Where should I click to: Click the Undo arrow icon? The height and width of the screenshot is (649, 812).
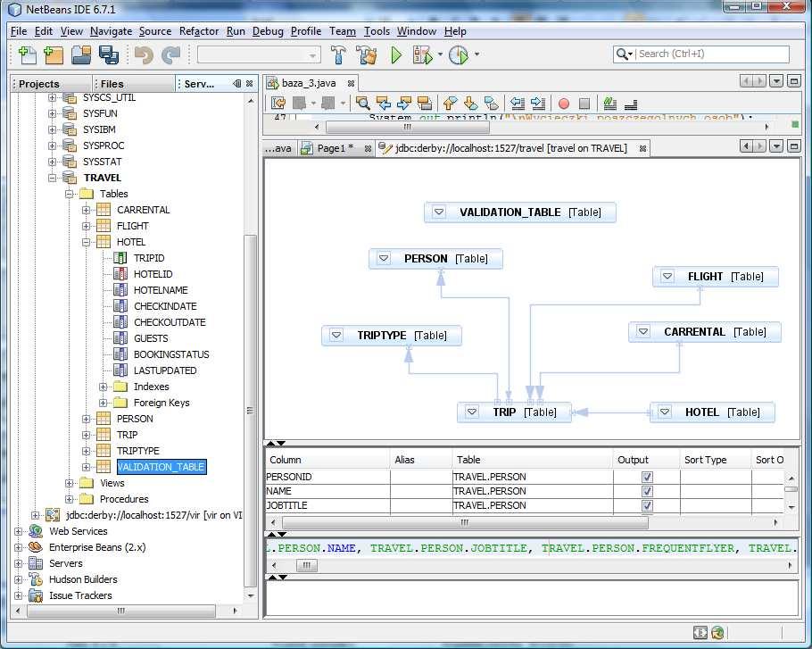point(144,55)
